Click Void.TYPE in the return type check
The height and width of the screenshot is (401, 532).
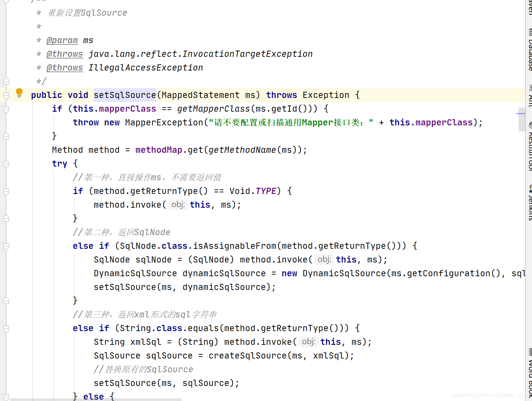(x=253, y=191)
